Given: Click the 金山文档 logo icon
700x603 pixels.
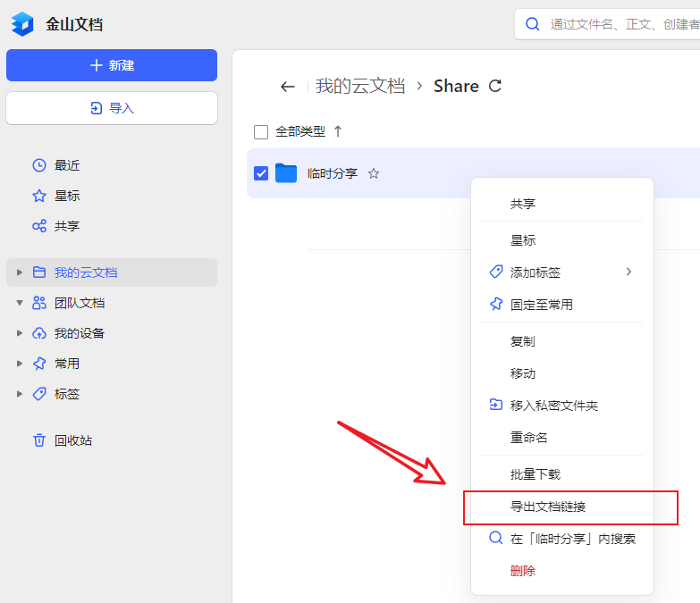Looking at the screenshot, I should click(x=22, y=24).
